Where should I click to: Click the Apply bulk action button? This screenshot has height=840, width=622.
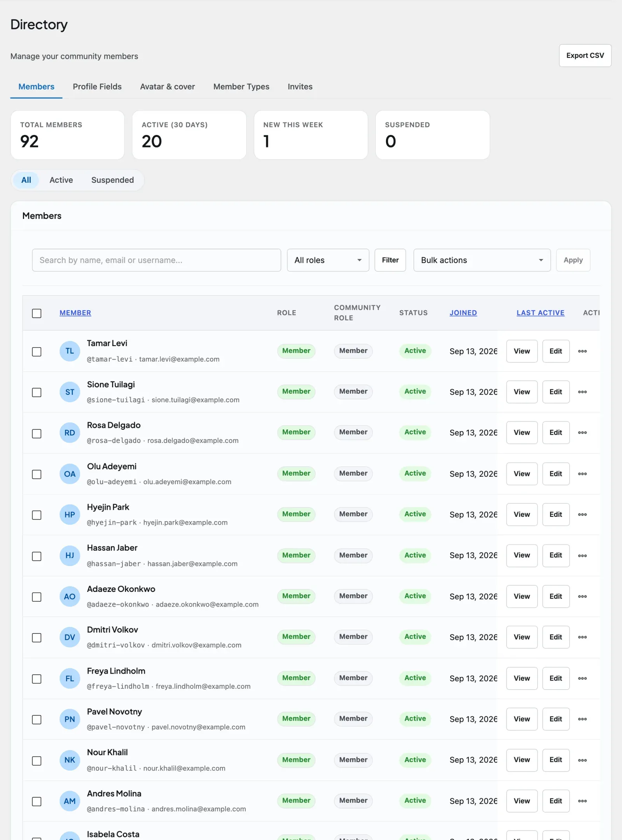tap(573, 260)
